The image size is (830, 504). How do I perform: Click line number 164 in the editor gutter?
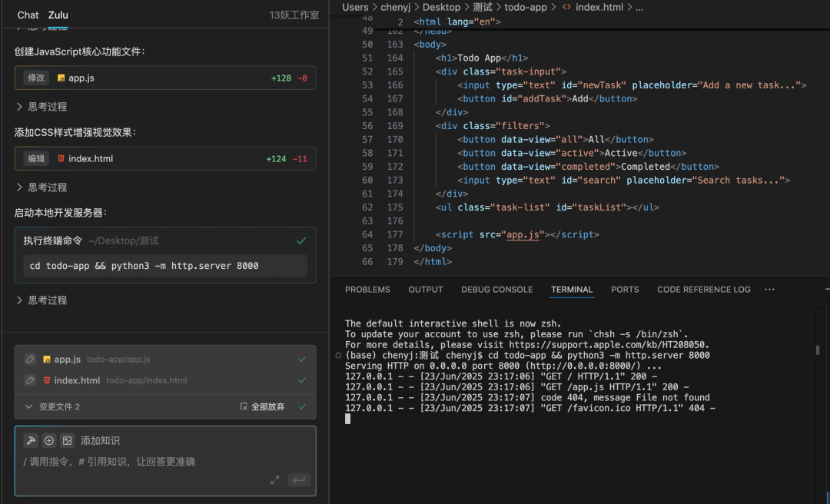pos(395,58)
